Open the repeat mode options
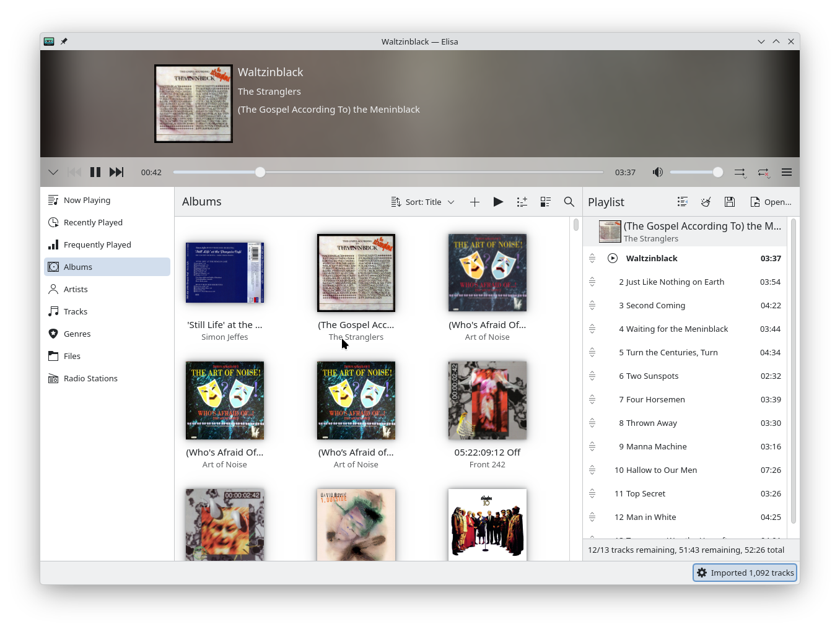Screen dimensions: 840x632 pyautogui.click(x=763, y=173)
